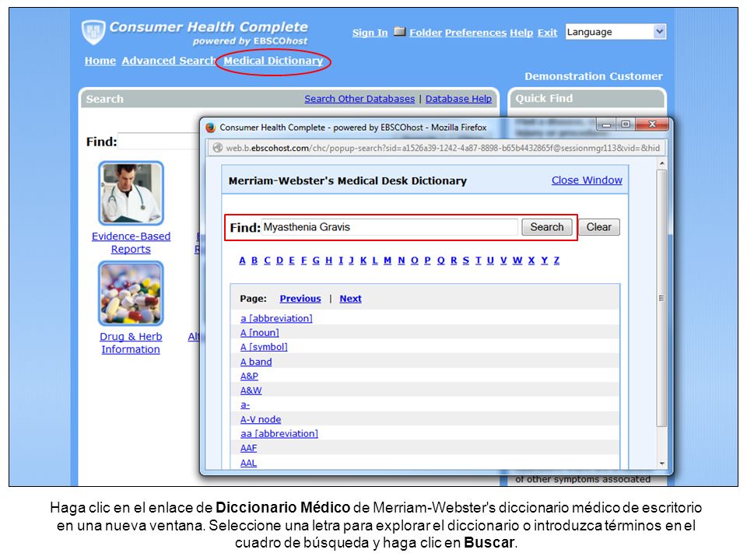Open the Advanced Search menu link
The width and height of the screenshot is (747, 560).
click(169, 61)
